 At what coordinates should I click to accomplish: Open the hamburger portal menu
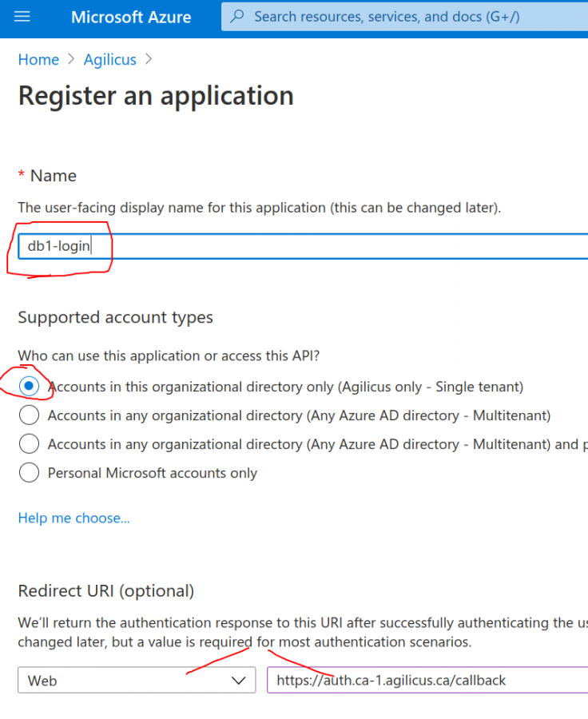pyautogui.click(x=22, y=17)
